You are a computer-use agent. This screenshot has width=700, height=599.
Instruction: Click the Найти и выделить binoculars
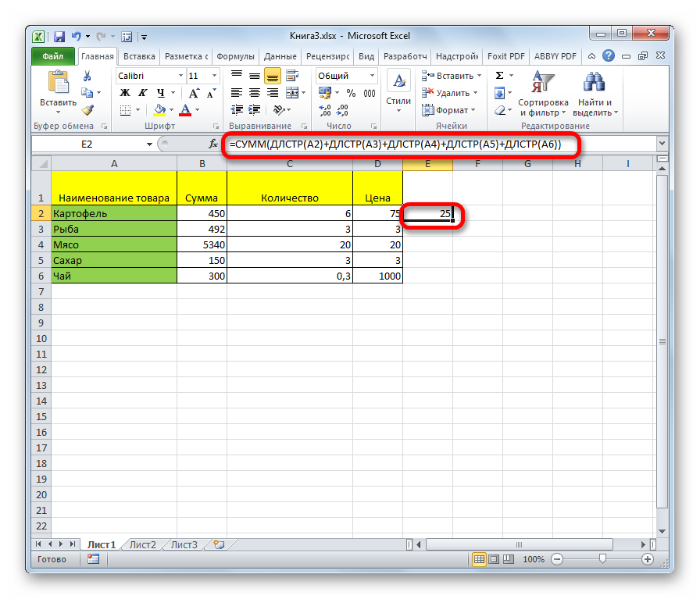595,92
